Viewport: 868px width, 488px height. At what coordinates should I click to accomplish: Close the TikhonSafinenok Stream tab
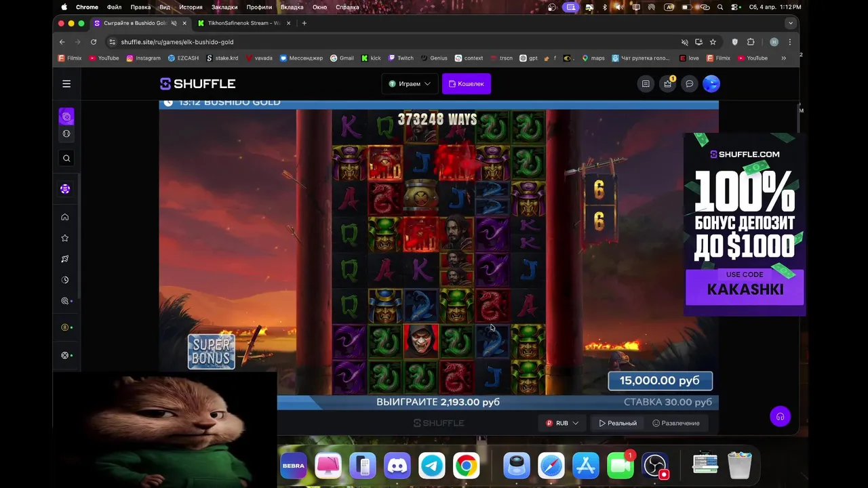click(x=289, y=23)
